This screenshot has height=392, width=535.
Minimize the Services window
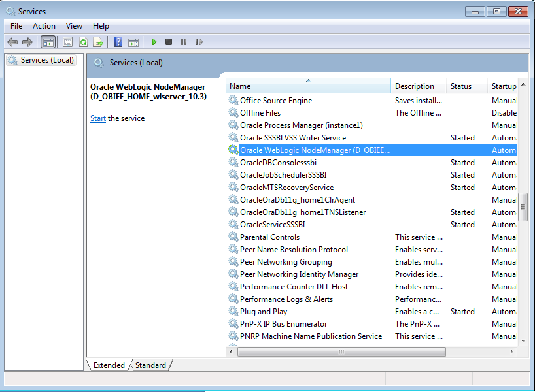pos(475,12)
